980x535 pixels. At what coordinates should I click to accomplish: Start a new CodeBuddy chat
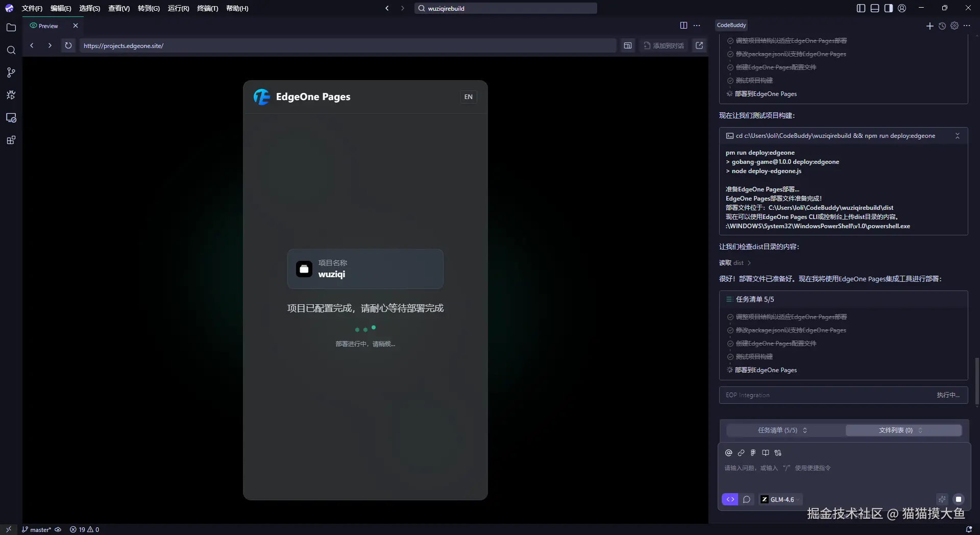coord(929,26)
